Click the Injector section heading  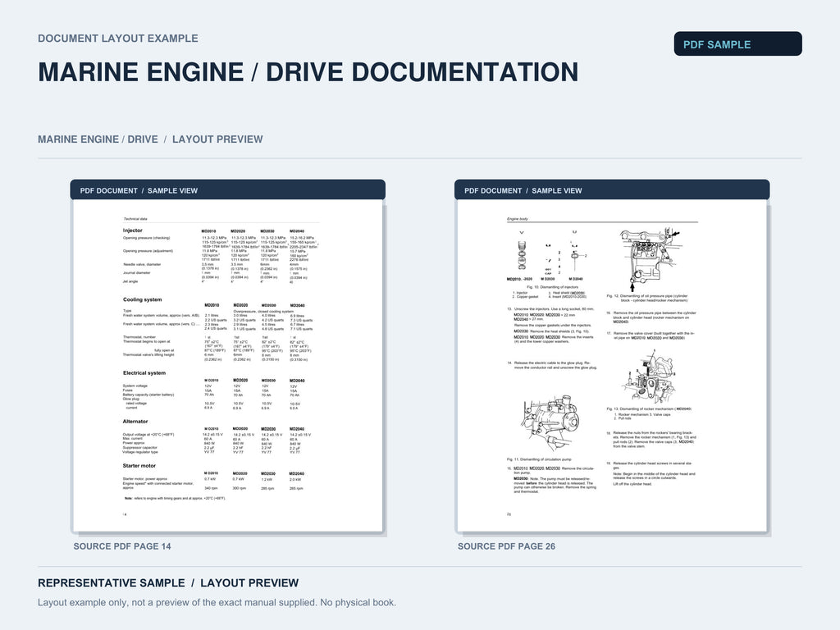click(133, 231)
